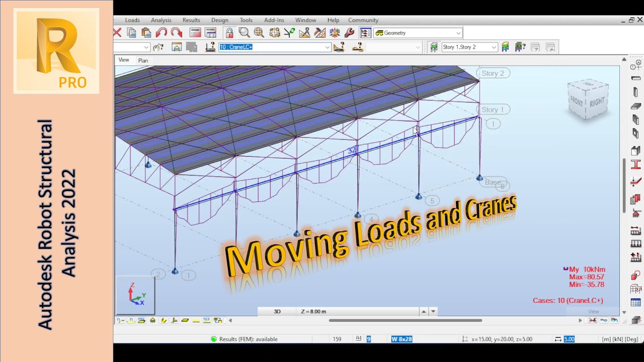644x362 pixels.
Task: Toggle supports symbols display icon
Action: tap(153, 320)
